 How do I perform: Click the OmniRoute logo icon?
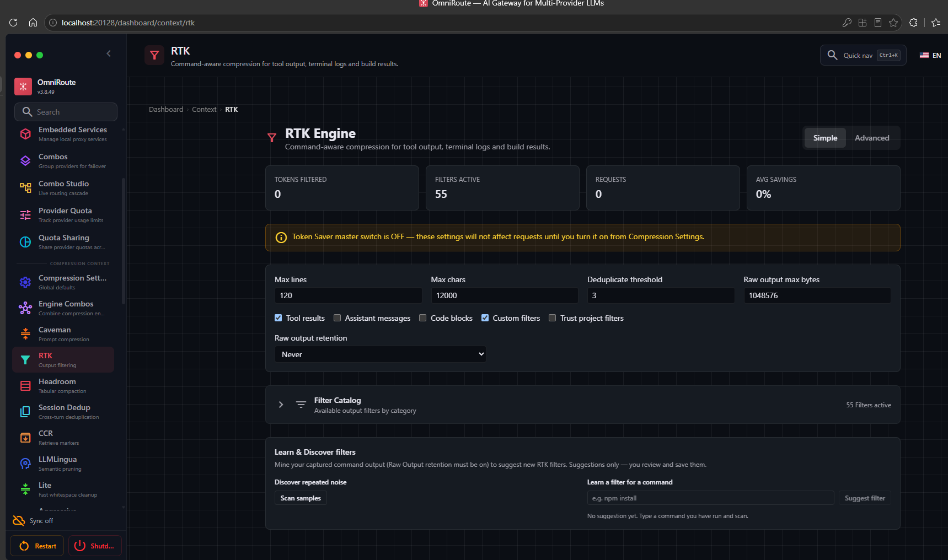pos(23,87)
